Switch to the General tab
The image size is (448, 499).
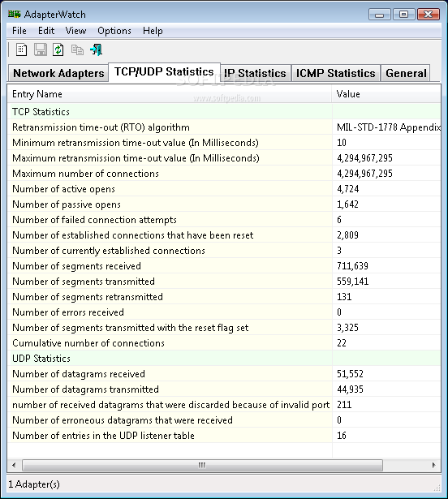[406, 73]
